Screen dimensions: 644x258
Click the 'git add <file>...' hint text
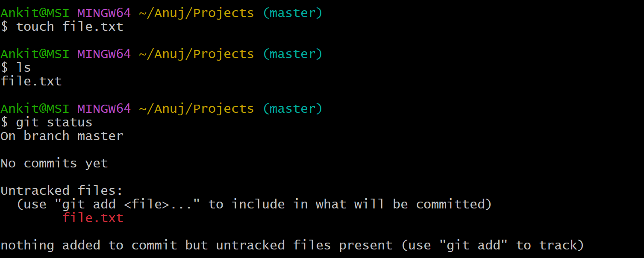[127, 204]
